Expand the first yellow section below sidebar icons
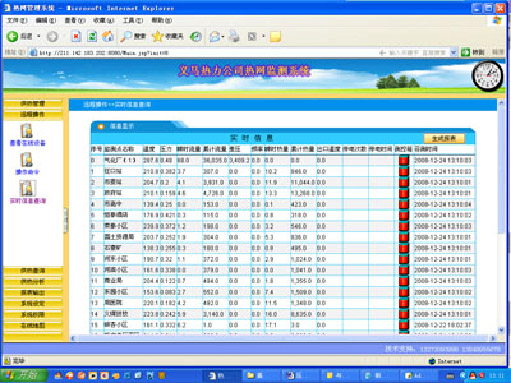511x383 pixels. (x=33, y=271)
